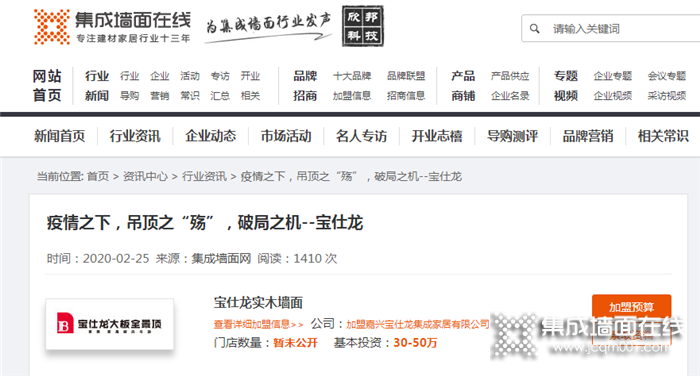Switch to 开业志禧 tab
Screen dimensions: 700x376
[437, 136]
